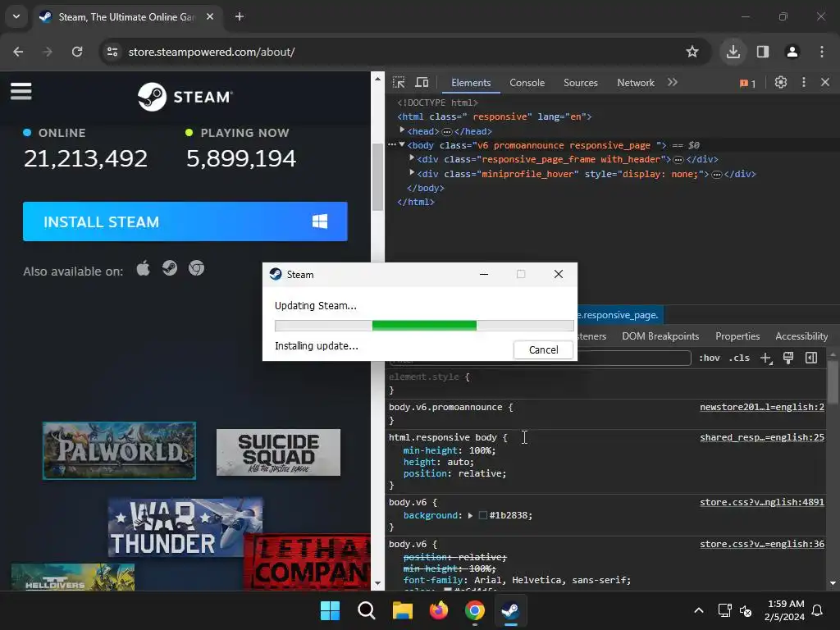
Task: Show hidden system tray icons
Action: 699,610
